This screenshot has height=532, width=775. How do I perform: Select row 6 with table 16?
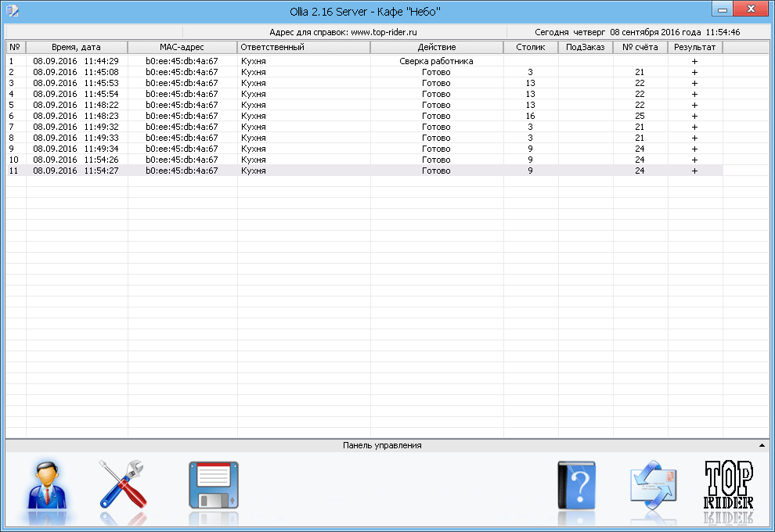(x=313, y=116)
